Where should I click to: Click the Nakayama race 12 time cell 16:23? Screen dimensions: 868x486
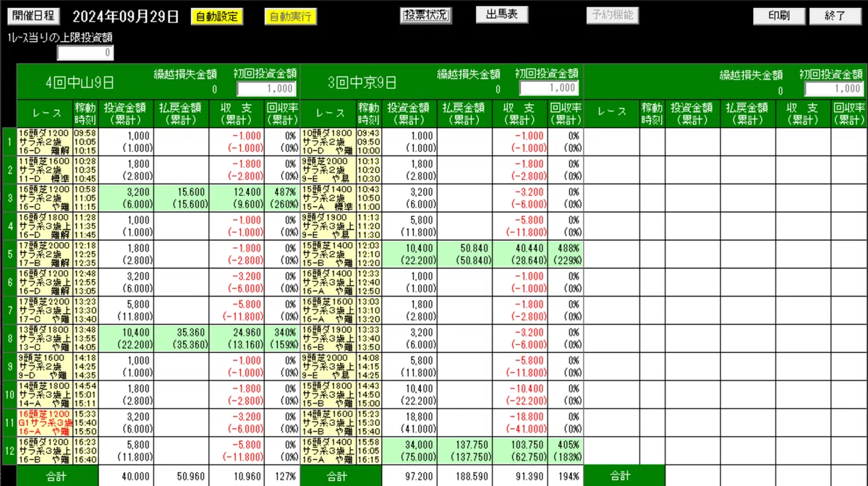tap(85, 442)
